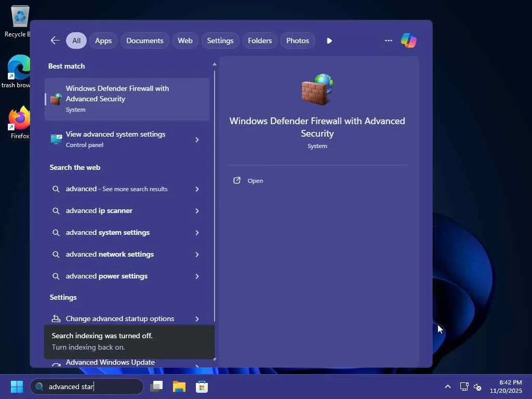Show hidden icons in system tray
This screenshot has width=532, height=399.
pos(448,387)
